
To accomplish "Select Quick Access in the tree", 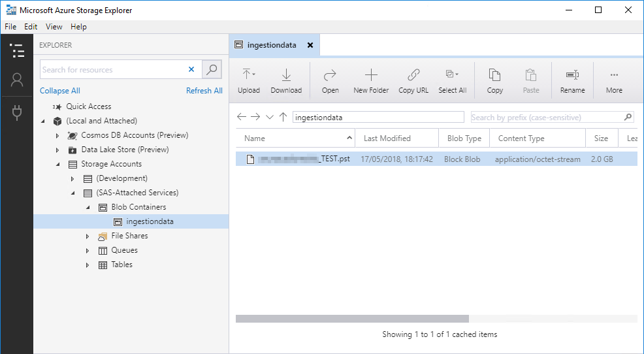I will (x=89, y=106).
